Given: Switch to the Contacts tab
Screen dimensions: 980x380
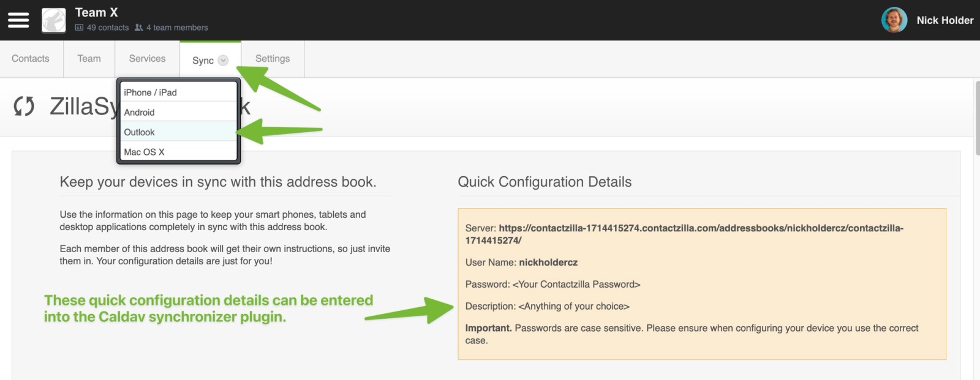Looking at the screenshot, I should click(x=30, y=58).
